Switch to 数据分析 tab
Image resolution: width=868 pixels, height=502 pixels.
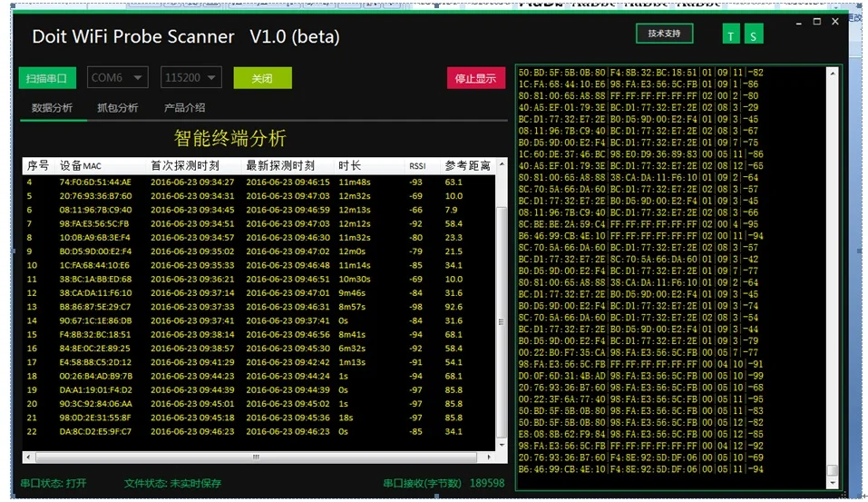tap(52, 108)
